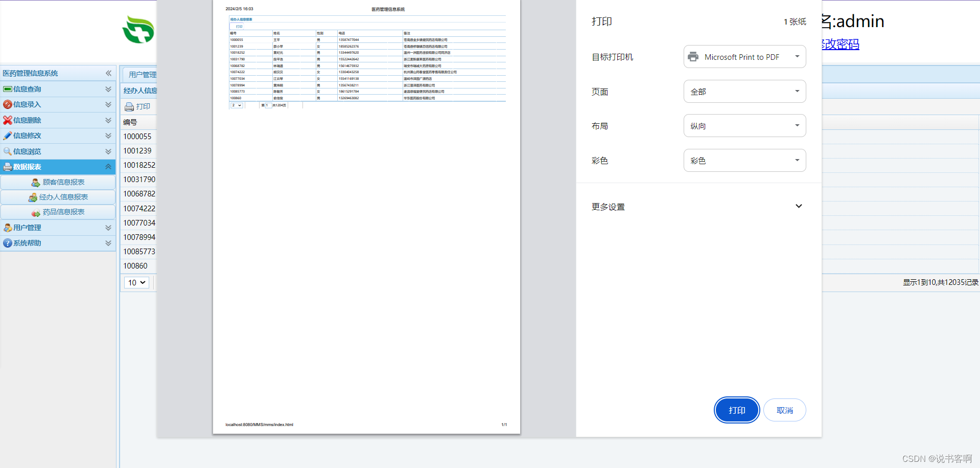Click the 药品信息报表 pill icon
Screen dimensions: 980x468
pyautogui.click(x=36, y=212)
